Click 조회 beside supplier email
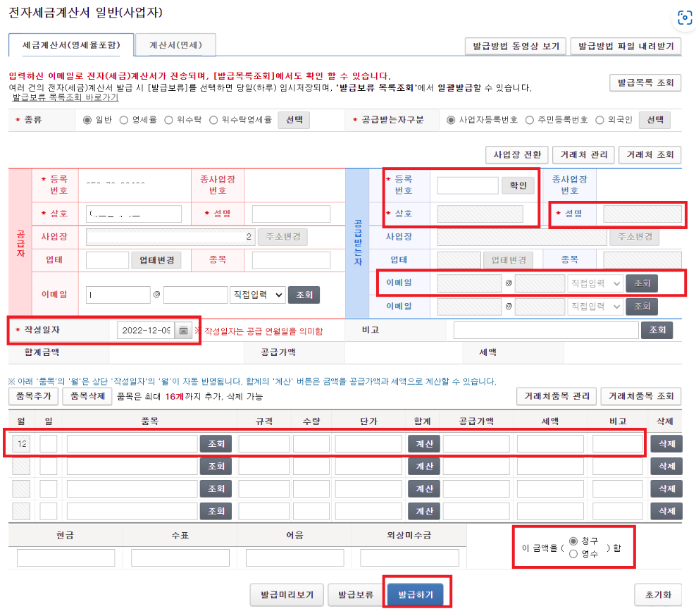Screen dimensions: 696x616 pos(304,295)
